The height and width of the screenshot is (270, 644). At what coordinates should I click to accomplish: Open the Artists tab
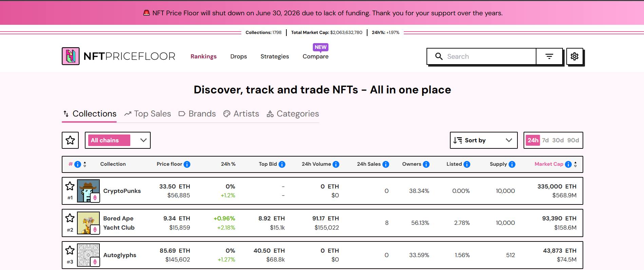(241, 114)
